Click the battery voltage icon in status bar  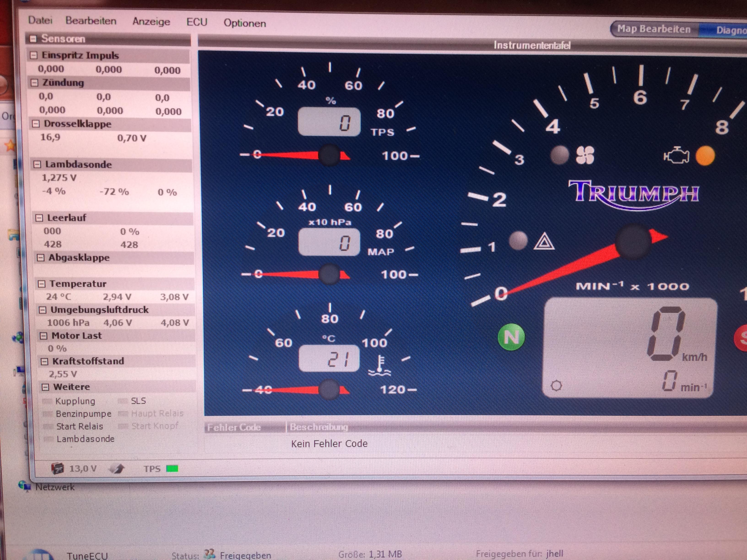click(x=58, y=468)
